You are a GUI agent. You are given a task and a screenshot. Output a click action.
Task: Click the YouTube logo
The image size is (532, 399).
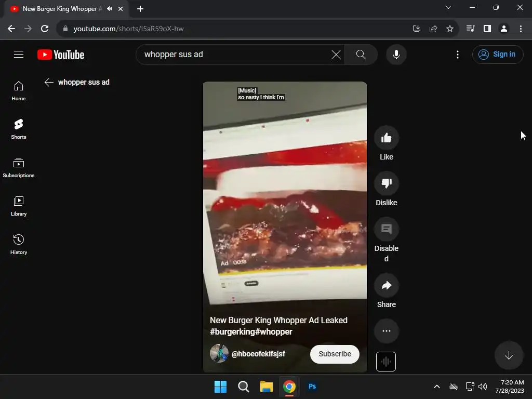point(61,55)
